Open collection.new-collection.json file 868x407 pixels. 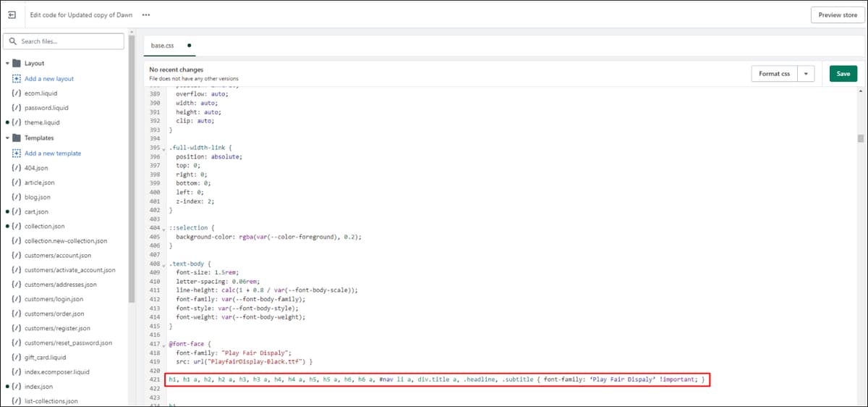pyautogui.click(x=66, y=241)
